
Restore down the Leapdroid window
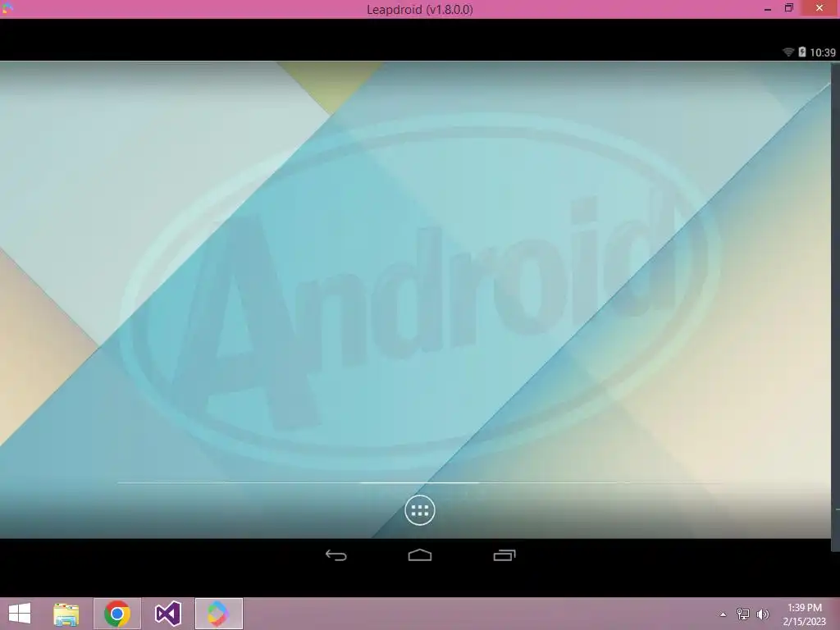(x=788, y=8)
